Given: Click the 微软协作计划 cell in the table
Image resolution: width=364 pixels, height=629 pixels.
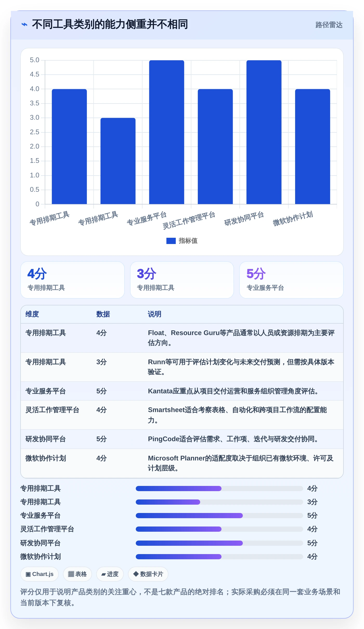Looking at the screenshot, I should click(46, 458).
